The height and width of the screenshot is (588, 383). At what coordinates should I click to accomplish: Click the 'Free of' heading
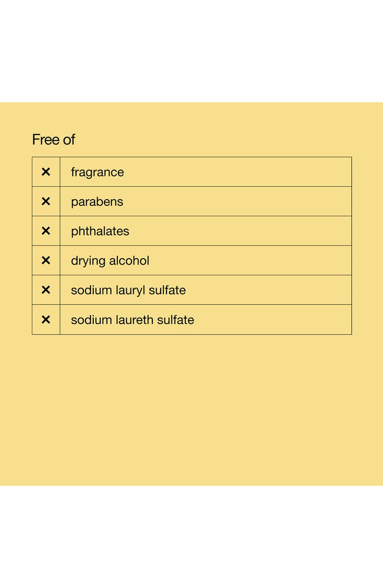(x=54, y=140)
